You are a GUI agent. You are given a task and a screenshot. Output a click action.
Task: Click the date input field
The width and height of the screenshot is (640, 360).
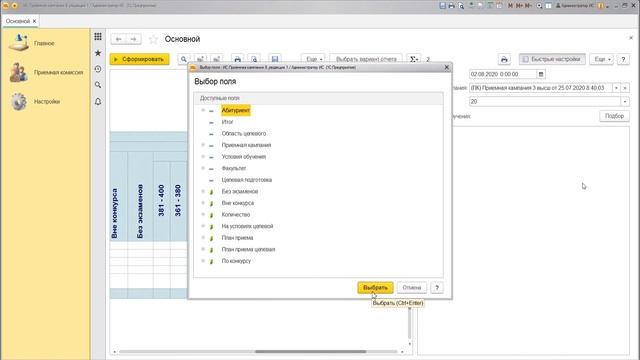tap(502, 74)
